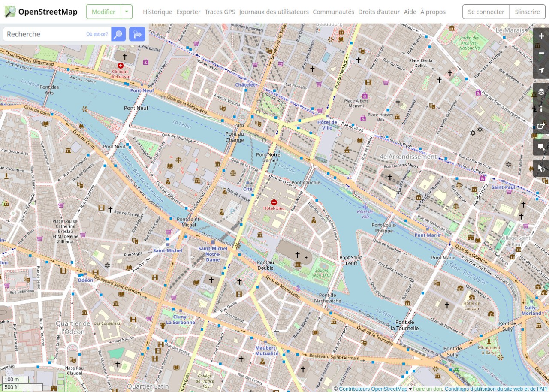Click the Châtelet station label

click(245, 85)
